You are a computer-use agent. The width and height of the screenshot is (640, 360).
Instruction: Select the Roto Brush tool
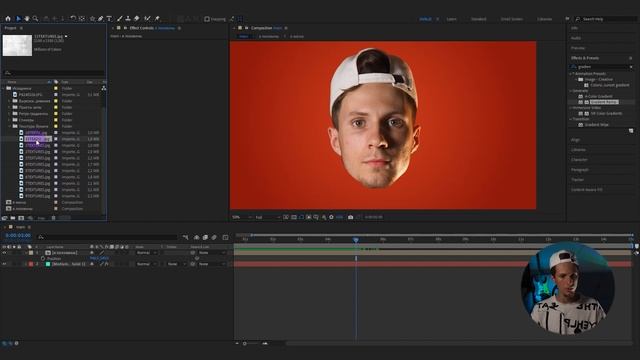click(x=147, y=19)
